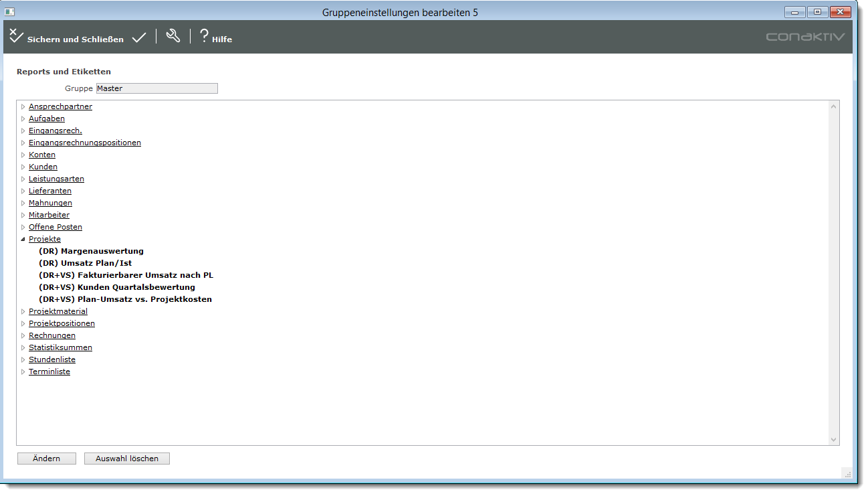Image resolution: width=868 pixels, height=494 pixels.
Task: Click the Offene Posten link
Action: pos(55,227)
